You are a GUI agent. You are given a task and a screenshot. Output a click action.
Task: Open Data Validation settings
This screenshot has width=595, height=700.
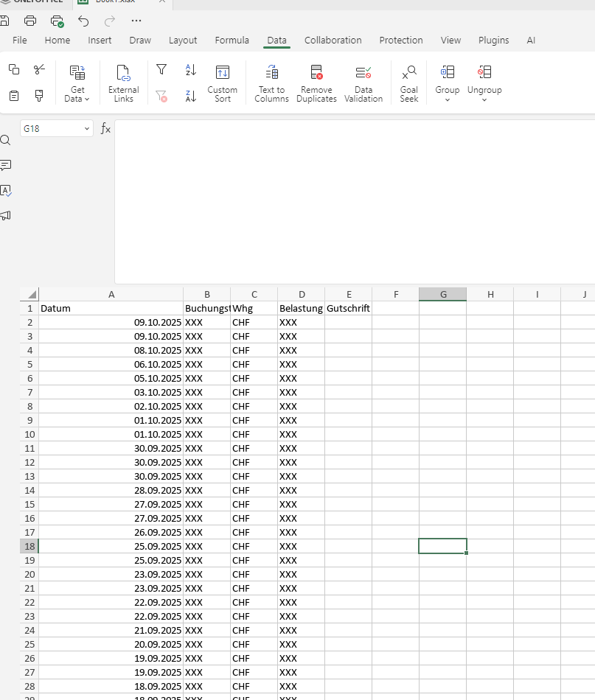[x=363, y=83]
